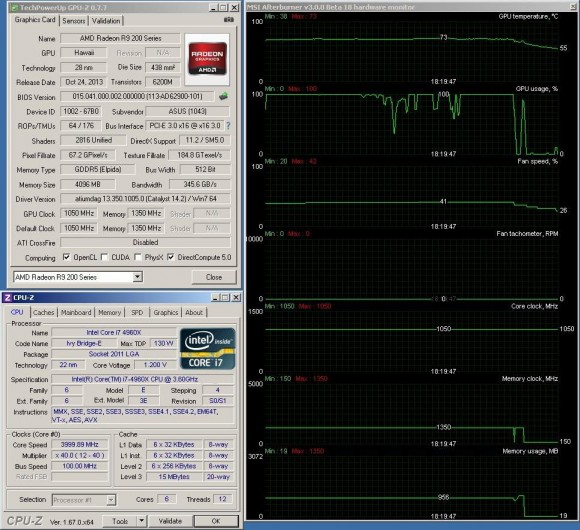
Task: Switch to CPU-Z Caches tab
Action: click(x=44, y=313)
